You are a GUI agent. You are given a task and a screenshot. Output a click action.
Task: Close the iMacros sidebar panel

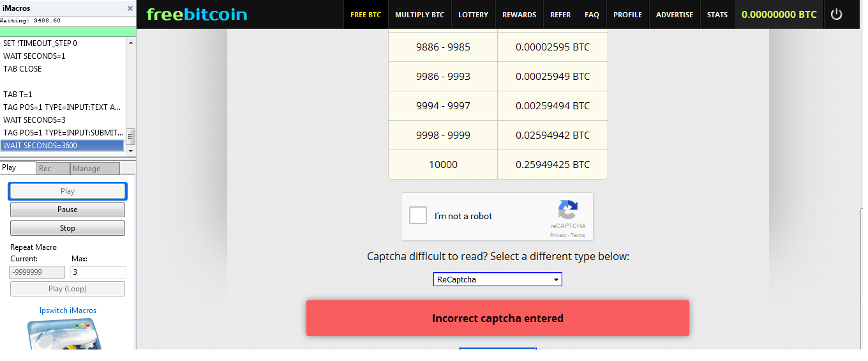click(130, 8)
